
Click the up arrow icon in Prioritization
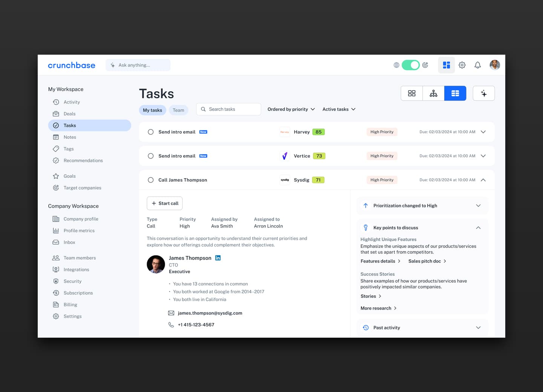[365, 205]
